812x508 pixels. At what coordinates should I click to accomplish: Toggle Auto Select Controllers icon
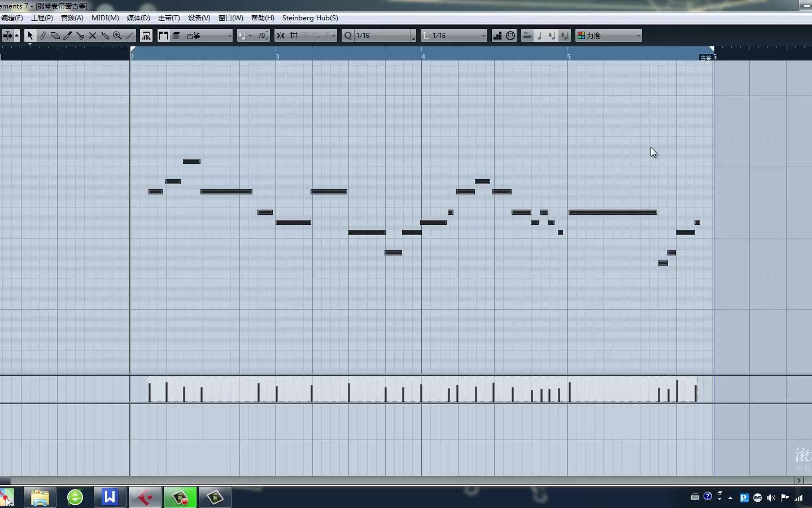click(x=146, y=36)
